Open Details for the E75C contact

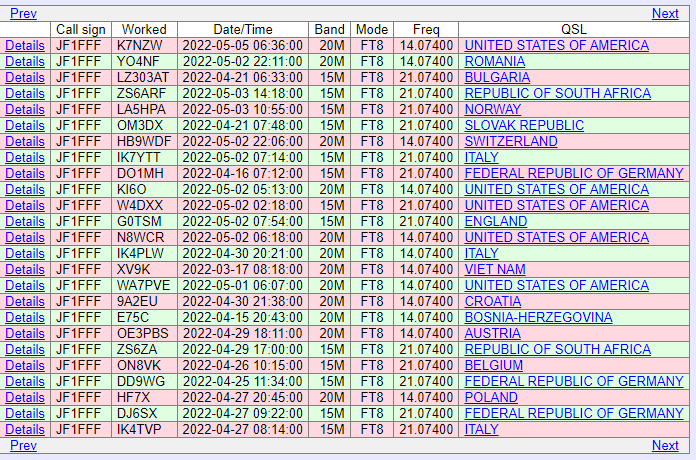25,317
